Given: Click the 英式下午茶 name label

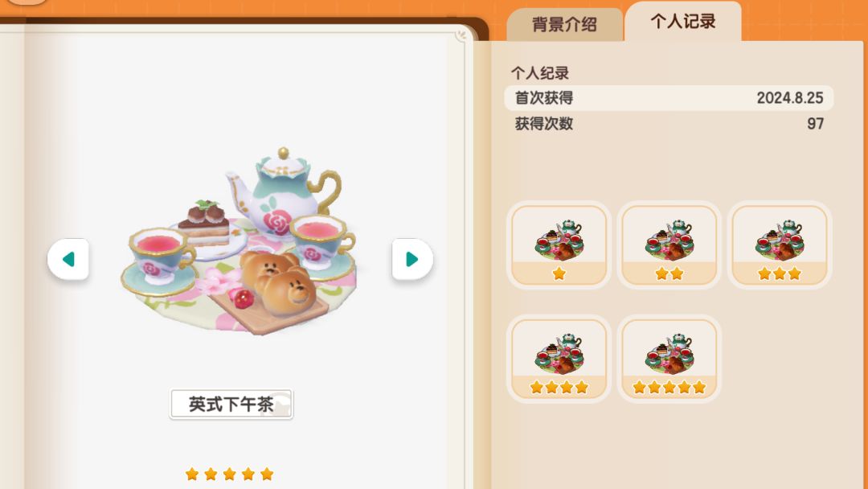Looking at the screenshot, I should pyautogui.click(x=231, y=405).
